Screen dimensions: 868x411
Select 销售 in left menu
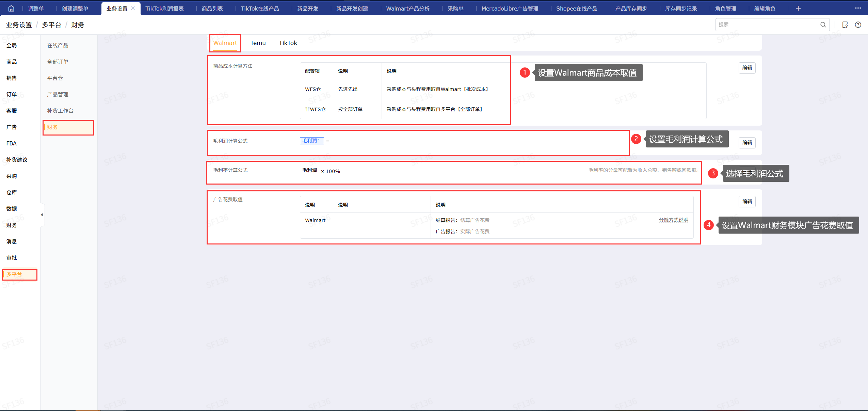[12, 78]
